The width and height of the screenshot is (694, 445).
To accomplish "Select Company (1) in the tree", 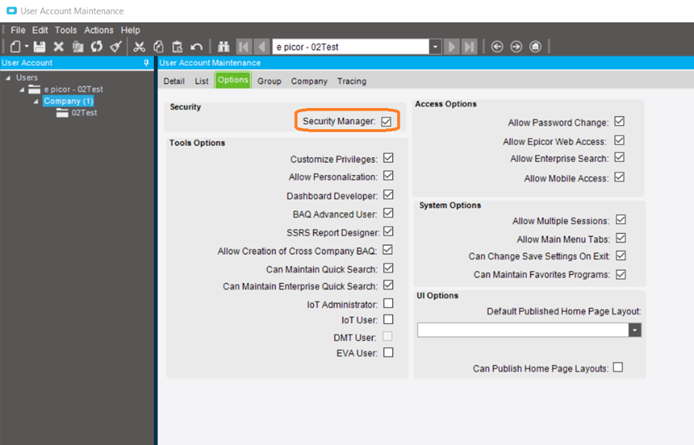I will (68, 101).
